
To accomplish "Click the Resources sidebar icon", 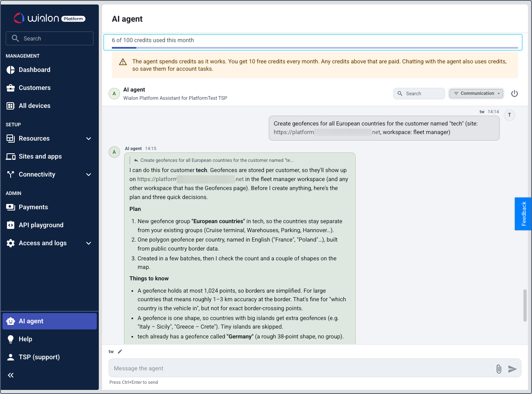I will click(x=11, y=139).
